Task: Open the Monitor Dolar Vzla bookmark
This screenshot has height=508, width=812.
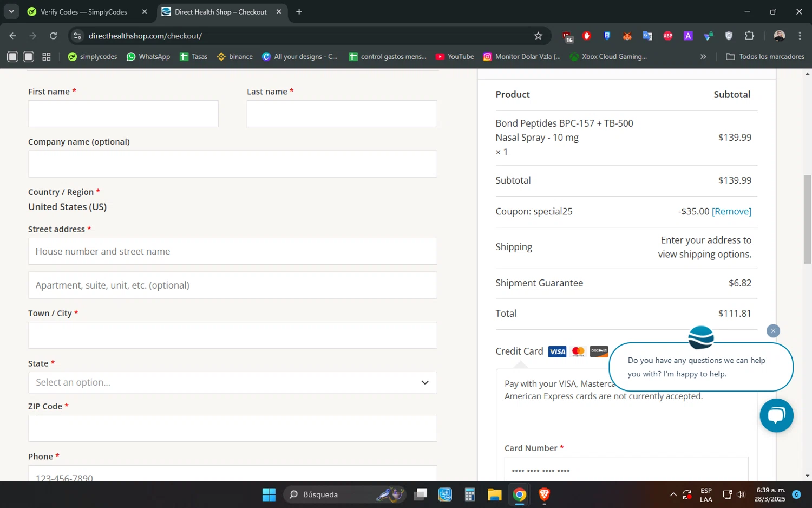Action: [522, 56]
